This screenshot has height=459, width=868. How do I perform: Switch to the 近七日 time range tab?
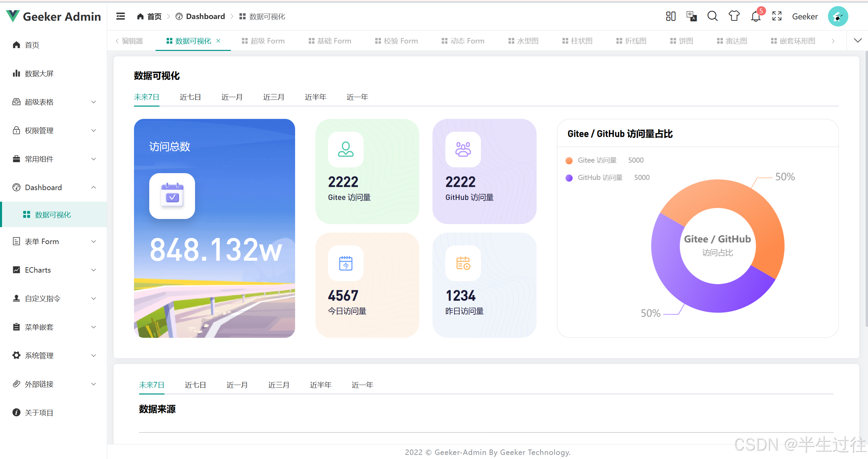pyautogui.click(x=190, y=97)
